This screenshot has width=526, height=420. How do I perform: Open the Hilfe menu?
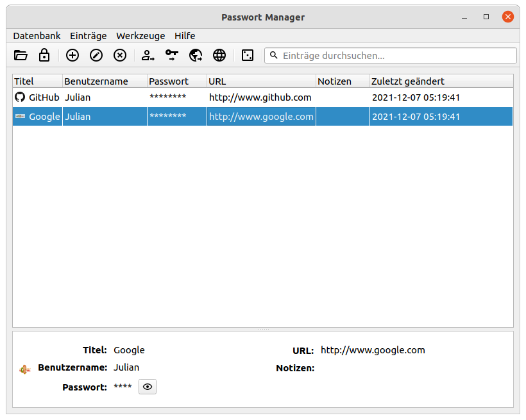coord(185,36)
